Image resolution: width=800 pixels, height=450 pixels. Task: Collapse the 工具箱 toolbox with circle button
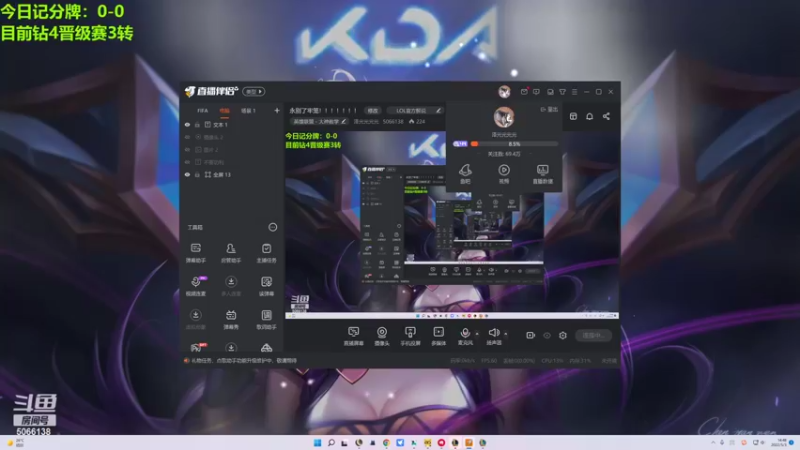tap(272, 227)
